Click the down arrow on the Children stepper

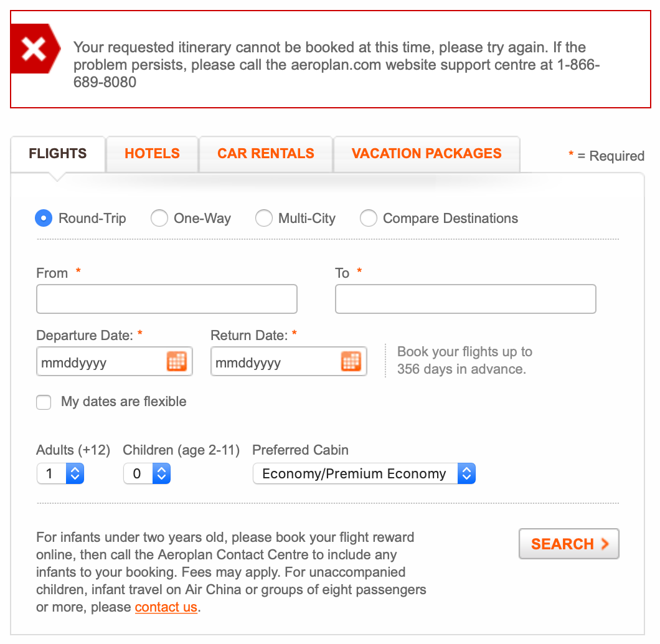(161, 477)
